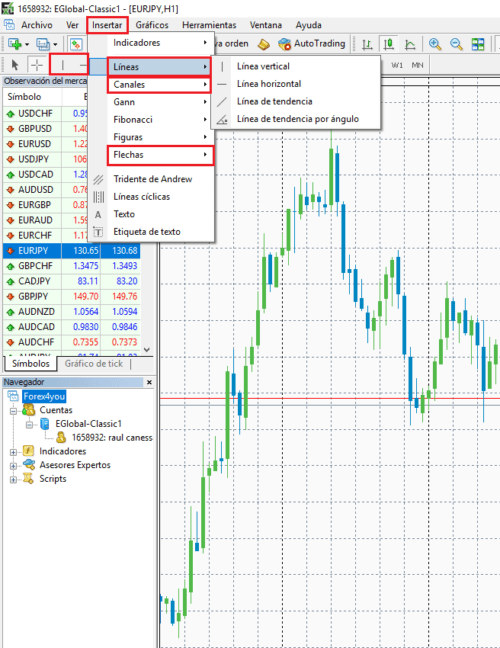Click the new chart icon
The image size is (500, 648).
15,44
